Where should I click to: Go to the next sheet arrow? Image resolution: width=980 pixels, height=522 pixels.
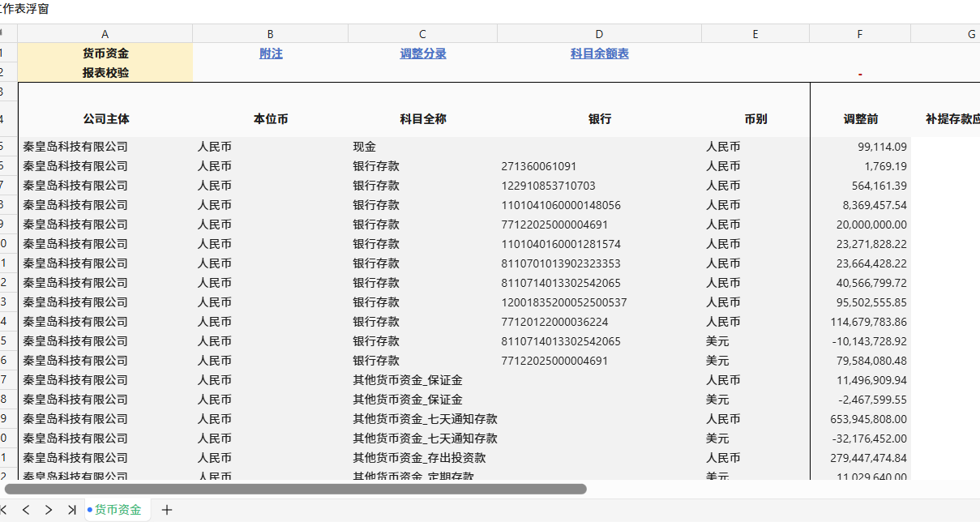[x=49, y=510]
